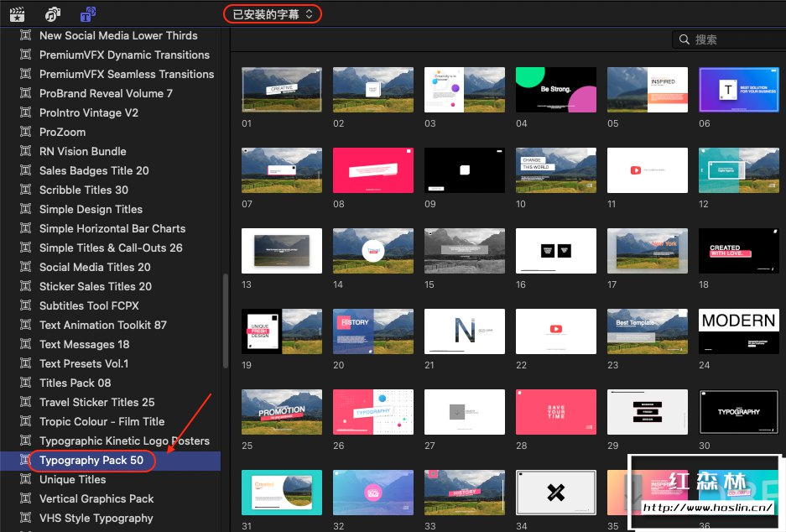Open the Photos and Audio sidebar icon
Screen dimensions: 786x532
53,14
